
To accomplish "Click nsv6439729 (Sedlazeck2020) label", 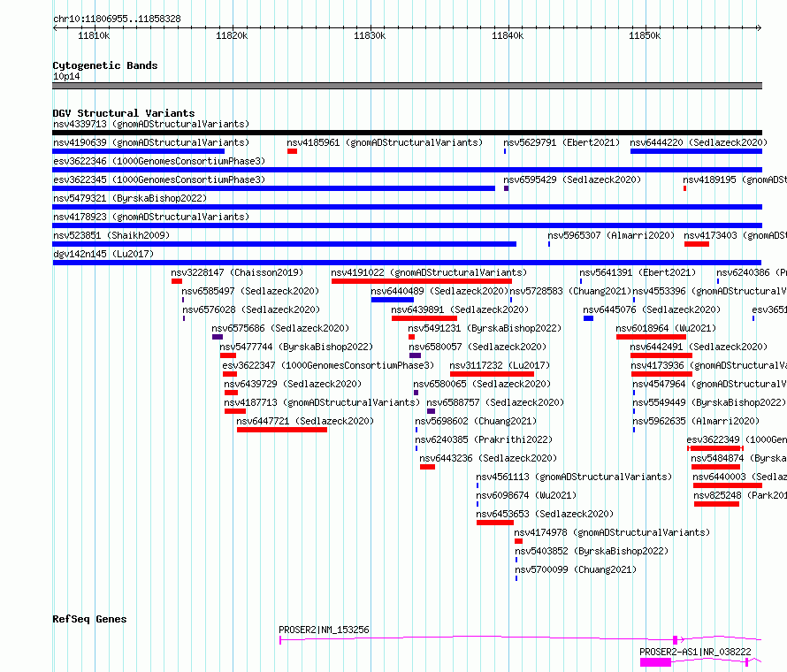I will click(293, 384).
